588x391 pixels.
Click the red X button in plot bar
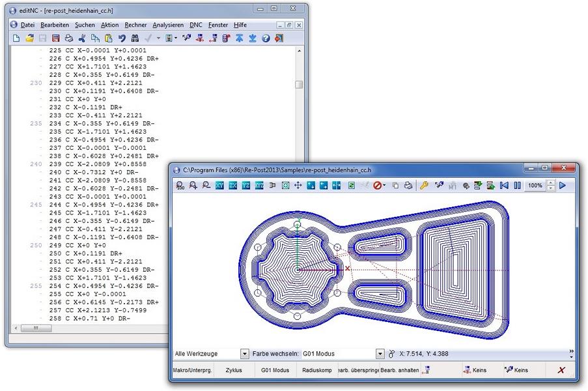click(x=561, y=370)
